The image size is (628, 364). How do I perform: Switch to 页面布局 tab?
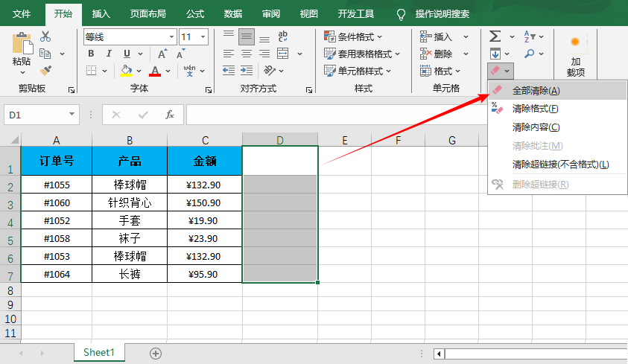pos(148,14)
